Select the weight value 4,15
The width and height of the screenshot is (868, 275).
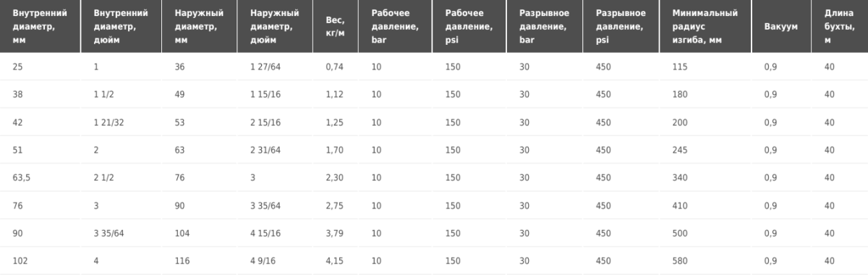point(336,260)
